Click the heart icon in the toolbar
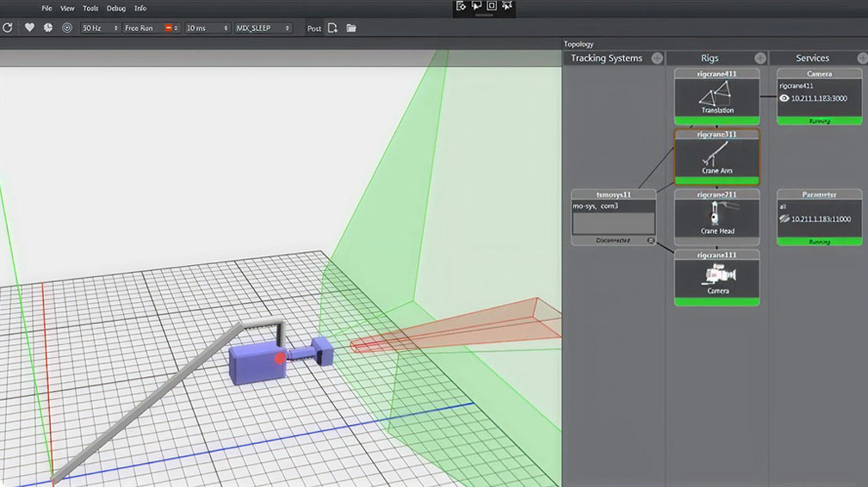 pyautogui.click(x=29, y=28)
